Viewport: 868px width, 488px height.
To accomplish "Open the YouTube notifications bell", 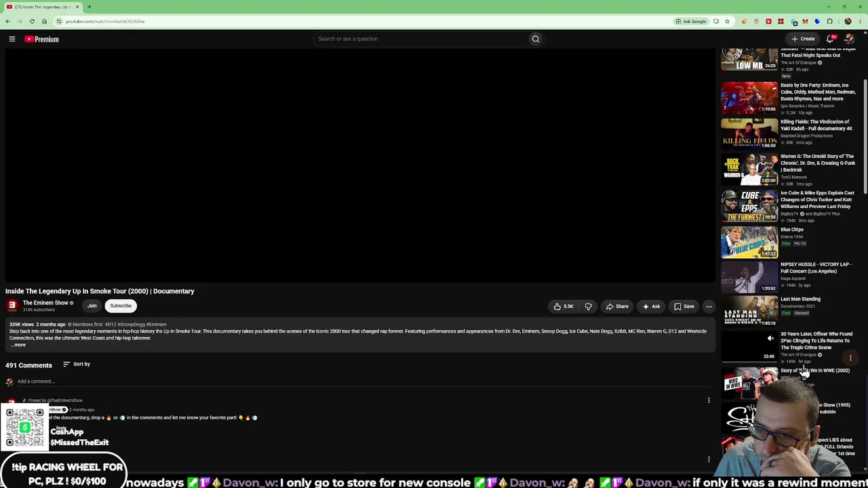I will tap(831, 39).
